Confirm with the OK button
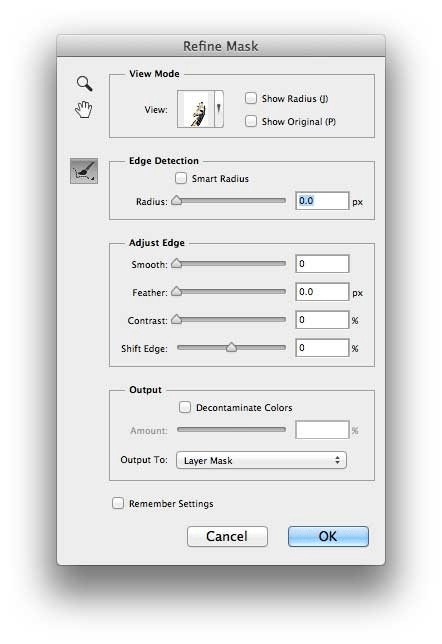Viewport: 442px width, 644px height. tap(328, 536)
